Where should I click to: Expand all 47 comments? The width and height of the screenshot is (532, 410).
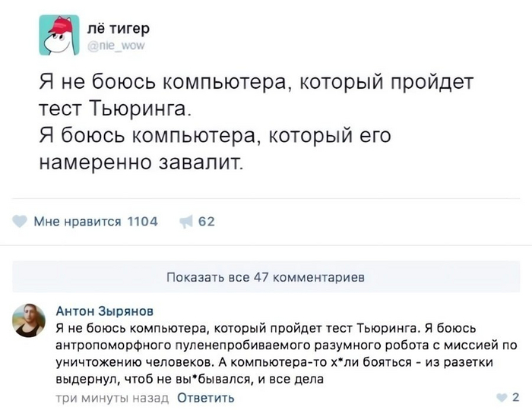266,277
